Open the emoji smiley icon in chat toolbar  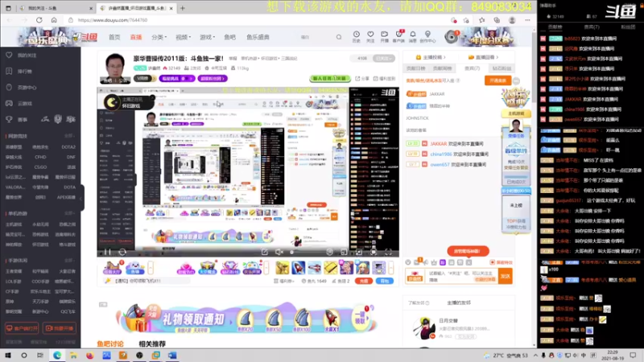(x=408, y=262)
